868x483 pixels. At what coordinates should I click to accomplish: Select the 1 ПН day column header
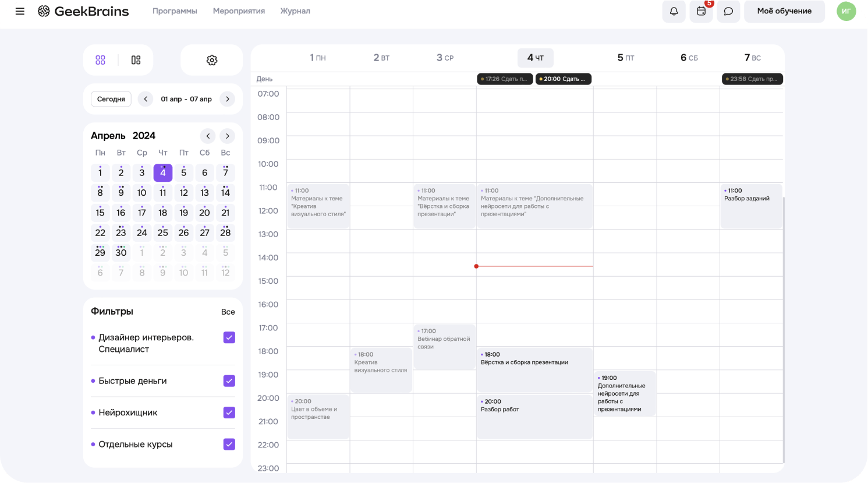point(318,58)
